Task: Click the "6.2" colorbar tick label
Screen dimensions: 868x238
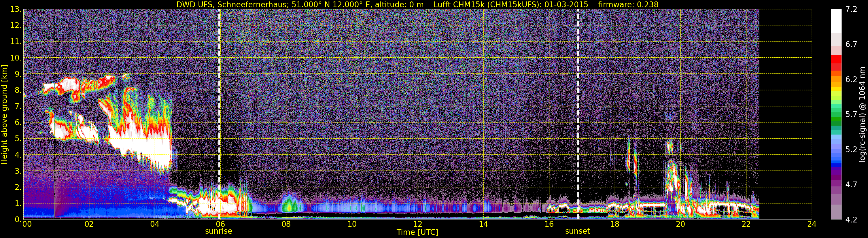Action: (851, 80)
